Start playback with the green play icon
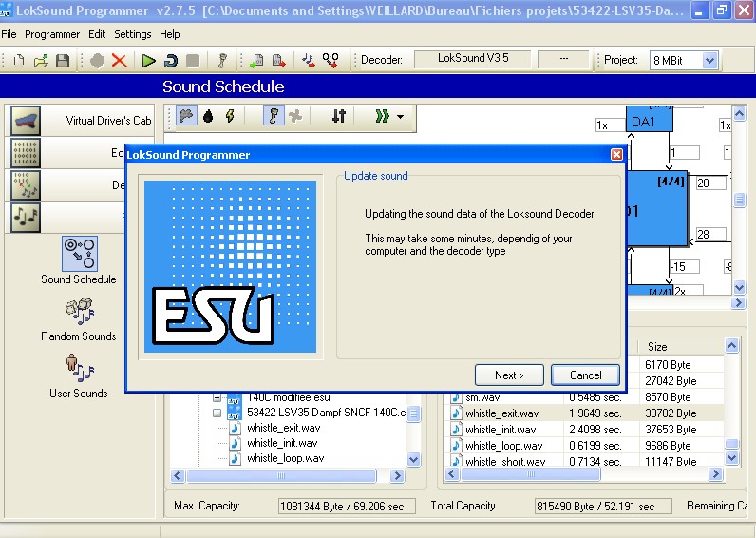This screenshot has height=538, width=756. (148, 61)
